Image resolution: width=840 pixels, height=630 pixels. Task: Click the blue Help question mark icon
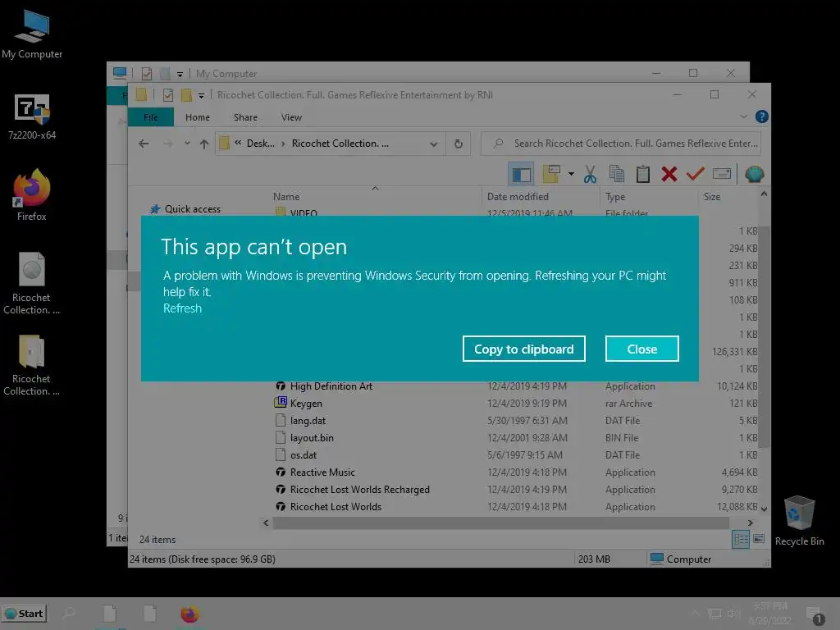(761, 116)
